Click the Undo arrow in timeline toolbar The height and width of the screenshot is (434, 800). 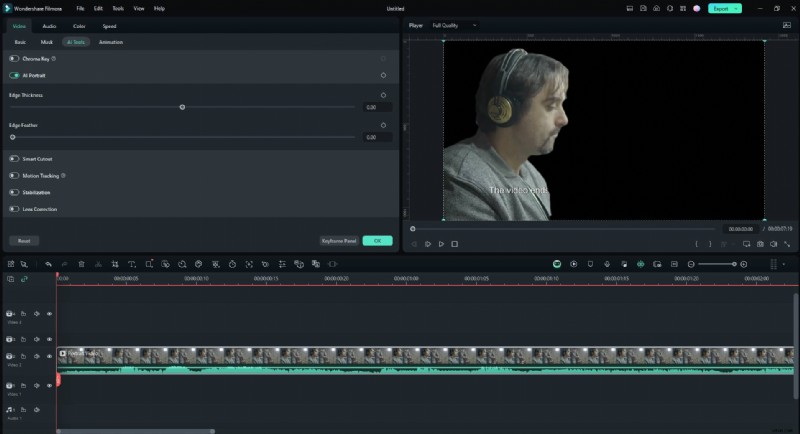point(47,264)
